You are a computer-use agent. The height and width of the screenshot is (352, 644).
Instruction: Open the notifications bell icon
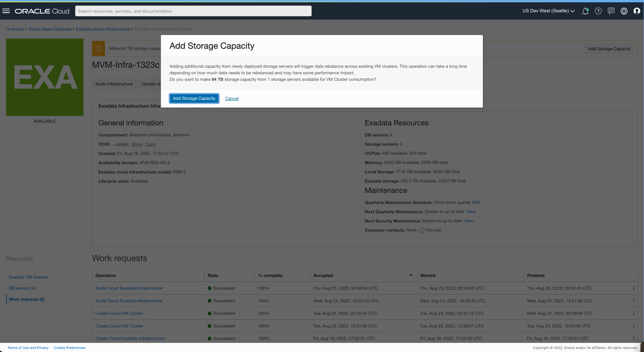585,11
